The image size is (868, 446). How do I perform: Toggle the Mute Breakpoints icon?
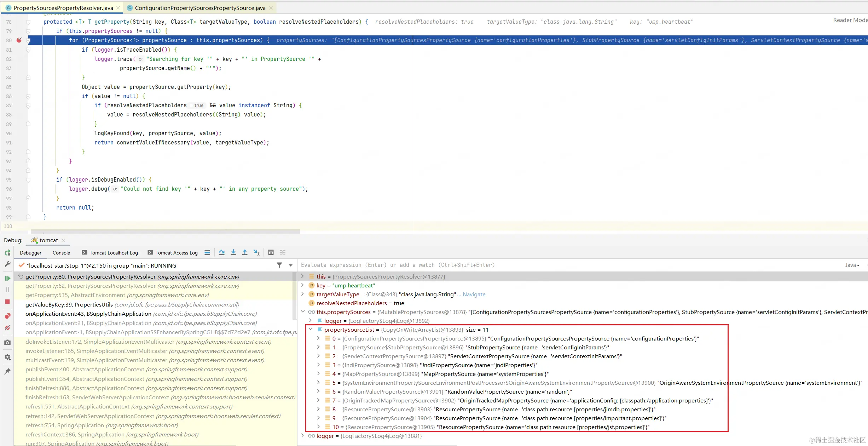click(7, 328)
